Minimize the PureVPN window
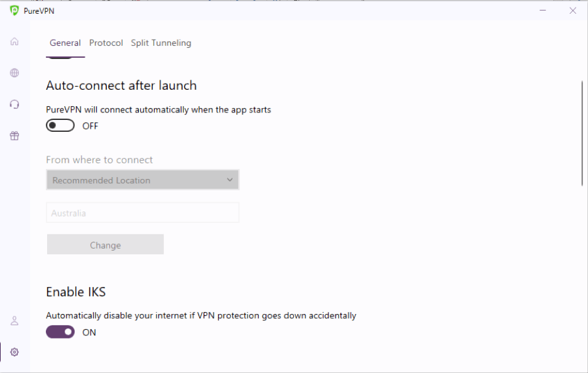Viewport: 588px width, 373px height. click(543, 11)
